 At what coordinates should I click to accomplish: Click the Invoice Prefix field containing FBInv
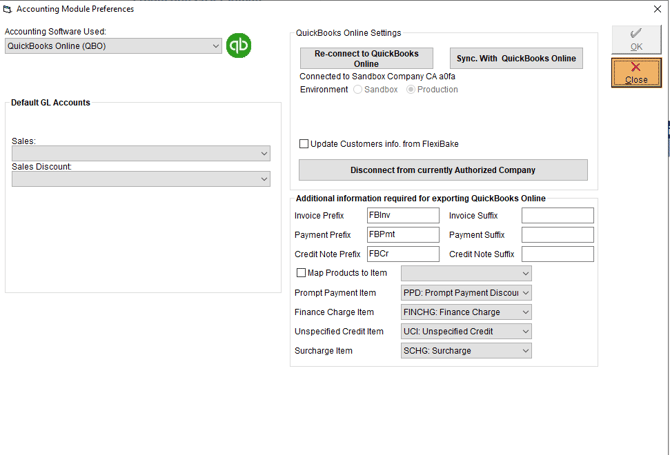point(403,215)
